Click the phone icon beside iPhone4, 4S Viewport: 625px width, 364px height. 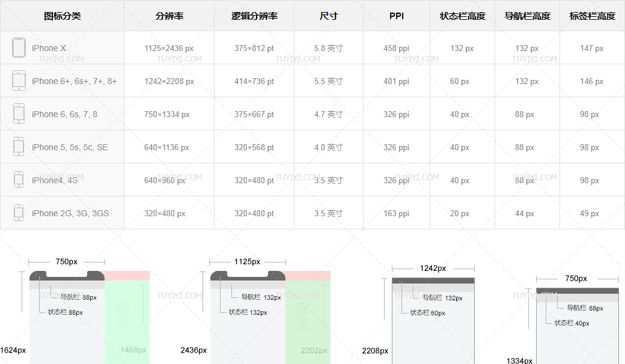[x=19, y=180]
